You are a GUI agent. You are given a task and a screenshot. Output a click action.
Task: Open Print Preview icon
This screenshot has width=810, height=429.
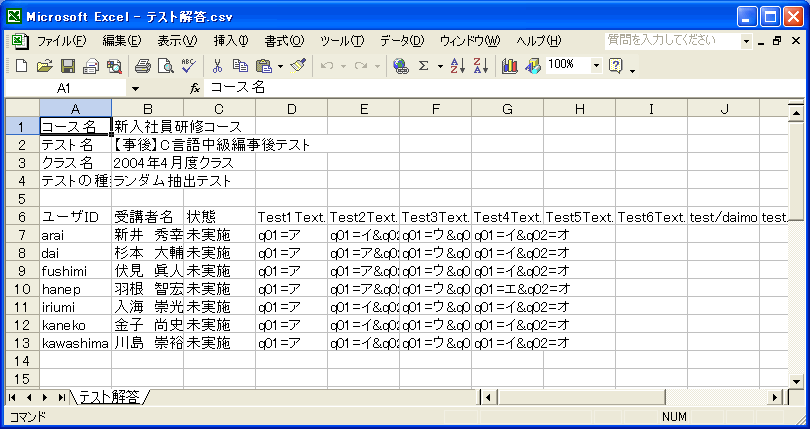pos(166,66)
